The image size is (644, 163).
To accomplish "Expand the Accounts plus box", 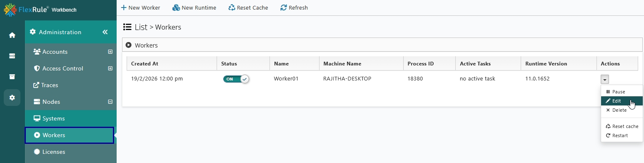I will (110, 52).
